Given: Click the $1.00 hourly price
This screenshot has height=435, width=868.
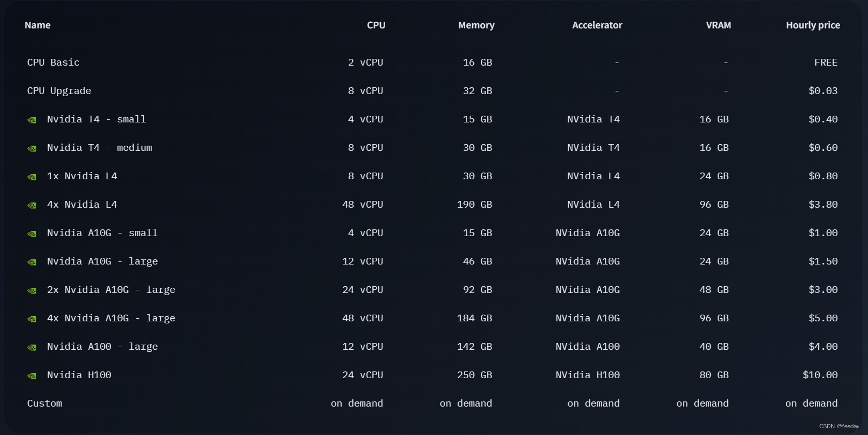Looking at the screenshot, I should [823, 233].
